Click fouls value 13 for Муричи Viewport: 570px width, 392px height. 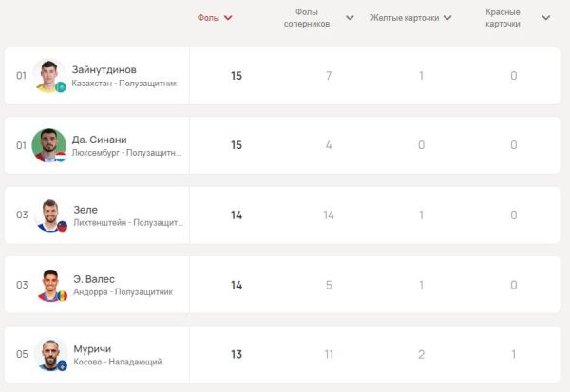(237, 354)
